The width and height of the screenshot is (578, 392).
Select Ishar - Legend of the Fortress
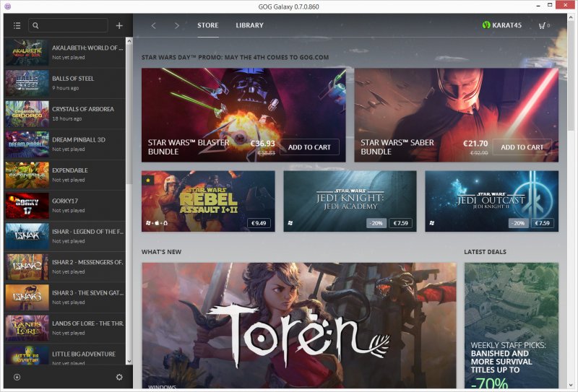(x=65, y=236)
